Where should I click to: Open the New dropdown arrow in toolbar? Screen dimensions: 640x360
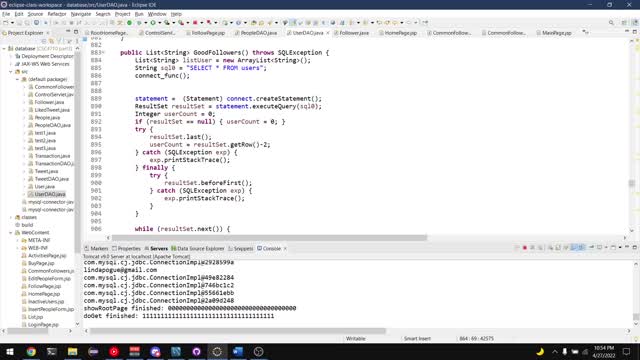click(12, 23)
